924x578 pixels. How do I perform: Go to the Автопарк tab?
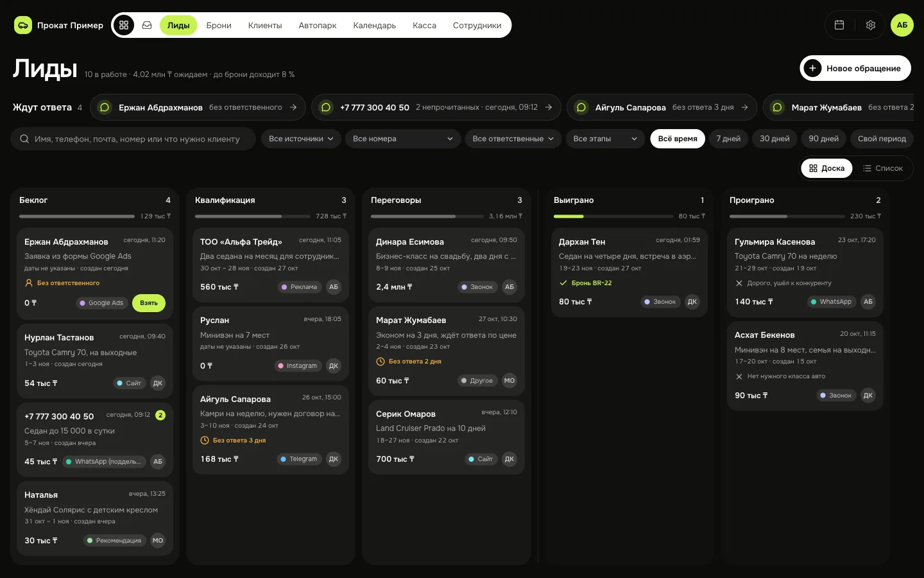tap(318, 25)
